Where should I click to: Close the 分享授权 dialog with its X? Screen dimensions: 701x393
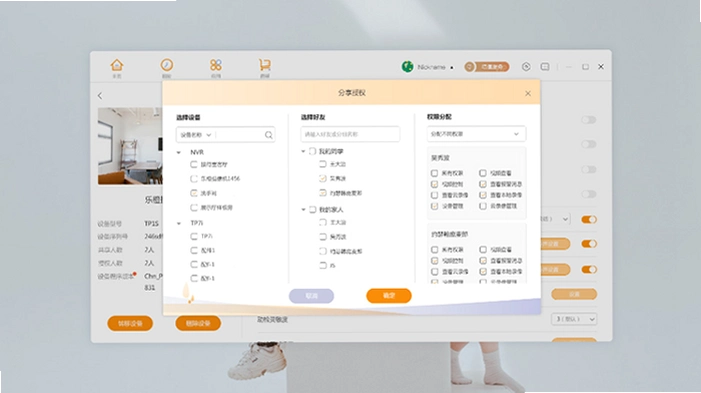(x=528, y=93)
